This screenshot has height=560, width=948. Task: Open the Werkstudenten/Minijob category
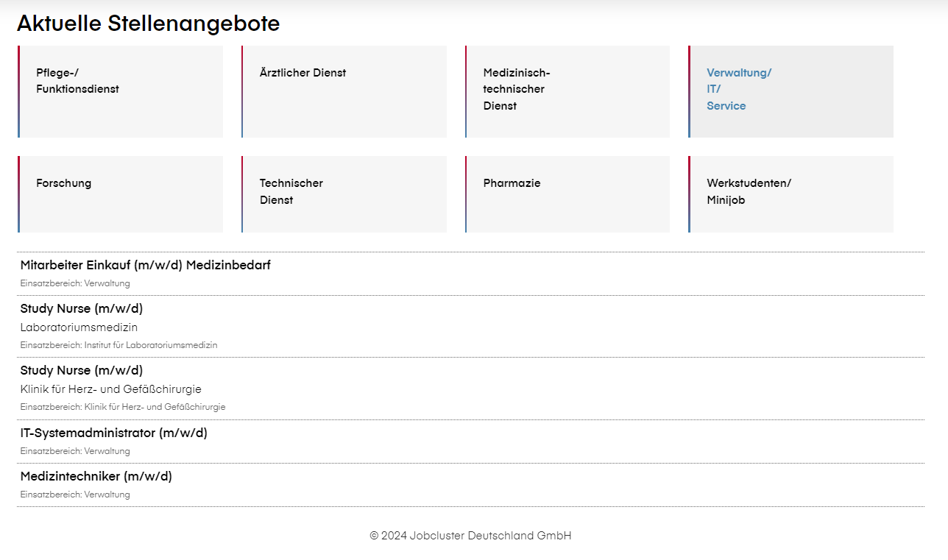[790, 194]
